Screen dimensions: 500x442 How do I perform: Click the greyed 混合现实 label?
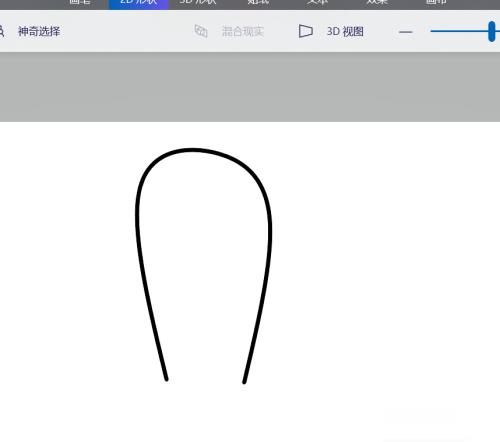coord(243,32)
